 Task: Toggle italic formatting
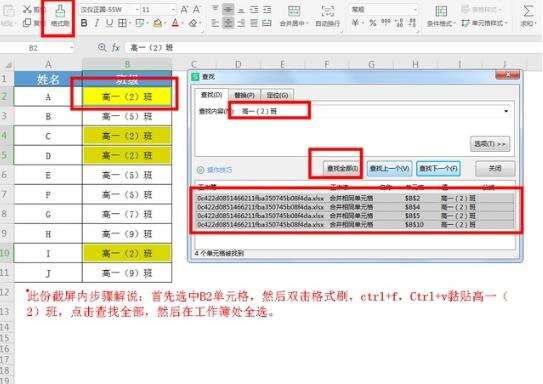[97, 23]
